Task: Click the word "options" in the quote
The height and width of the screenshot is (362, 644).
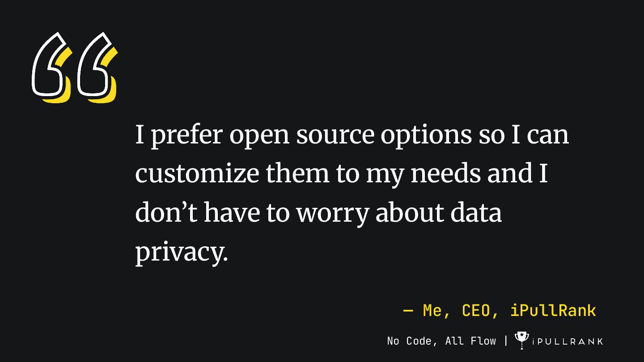Action: pyautogui.click(x=426, y=135)
